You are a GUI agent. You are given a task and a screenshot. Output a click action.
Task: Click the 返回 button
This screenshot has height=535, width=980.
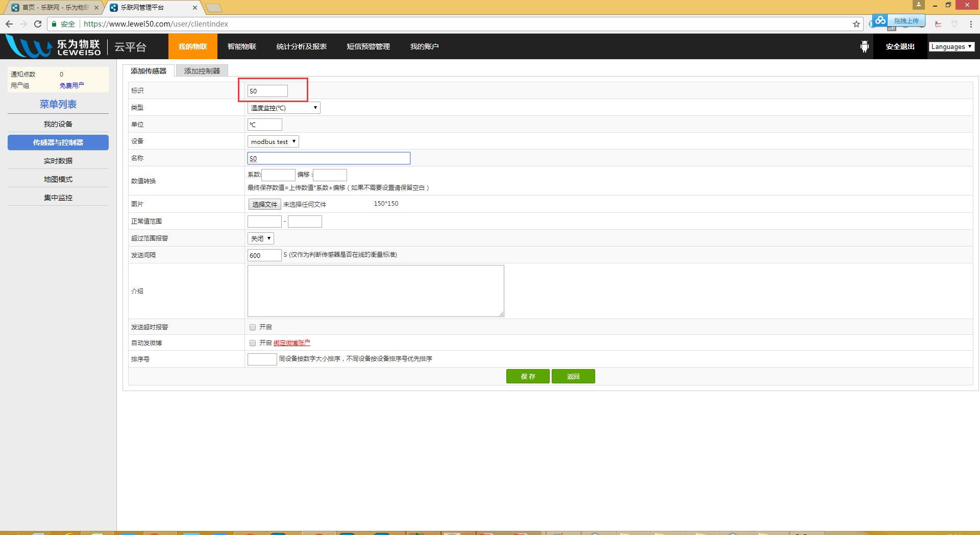(x=573, y=376)
